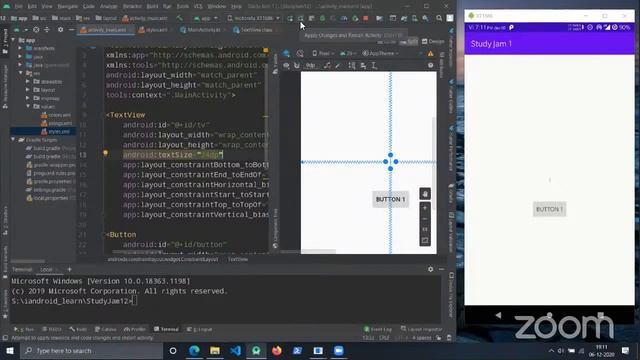
Task: Collapse the res folder in project tree
Action: point(20,73)
